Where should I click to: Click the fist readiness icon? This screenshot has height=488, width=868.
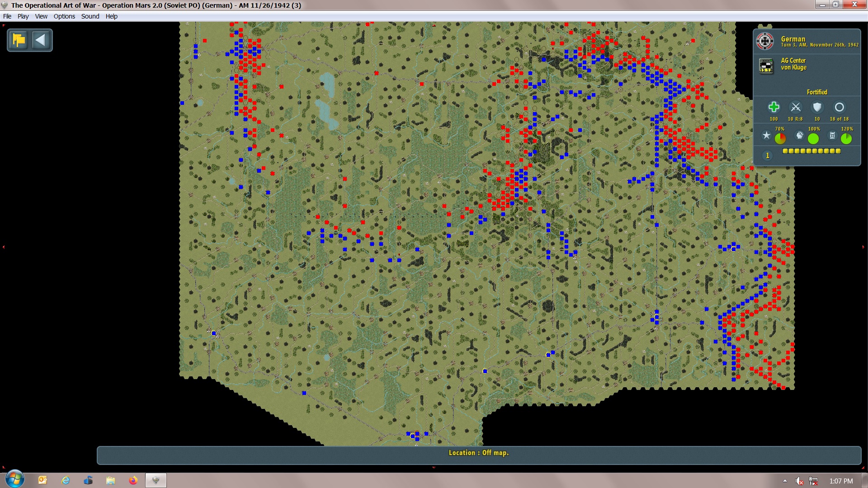pyautogui.click(x=799, y=135)
